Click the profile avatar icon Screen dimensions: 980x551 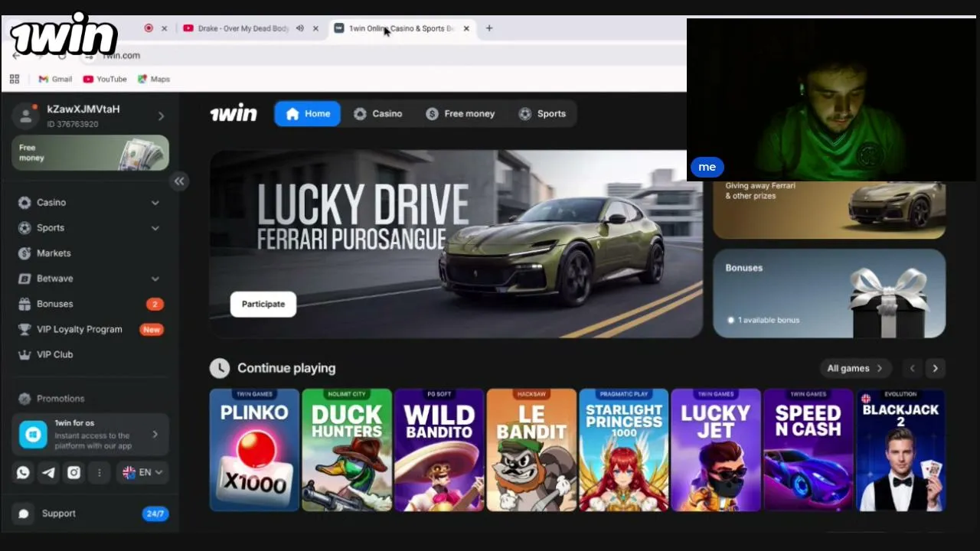tap(25, 116)
